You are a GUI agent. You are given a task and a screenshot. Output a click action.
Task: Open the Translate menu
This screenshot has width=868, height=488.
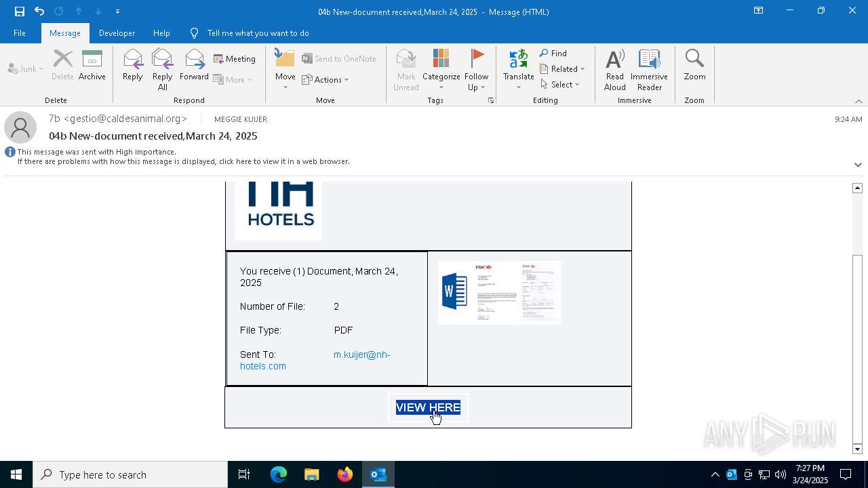point(519,70)
